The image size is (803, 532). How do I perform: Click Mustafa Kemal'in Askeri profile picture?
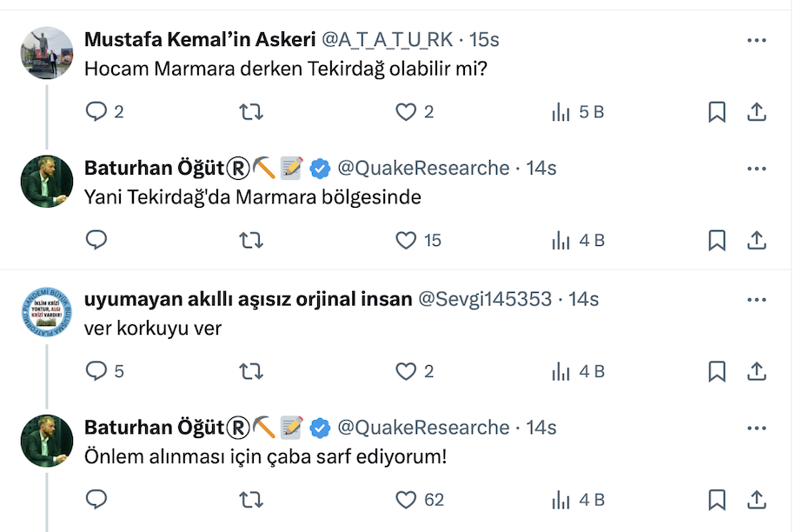coord(47,53)
